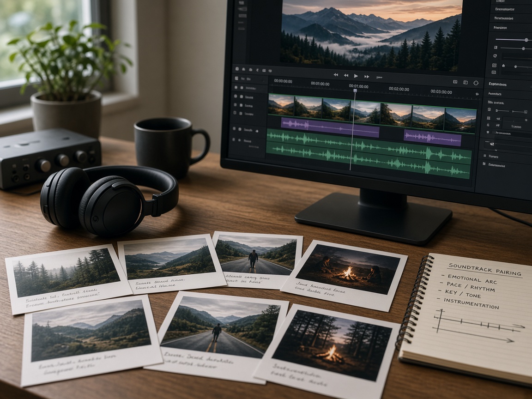Select the first, longer purple audio clip
532x399 pixels.
330,127
